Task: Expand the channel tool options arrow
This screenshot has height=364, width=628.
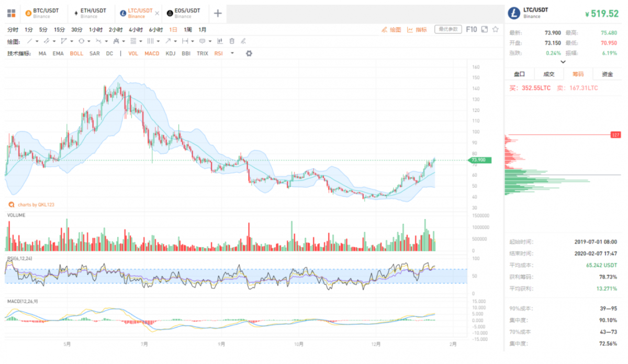Action: [54, 41]
